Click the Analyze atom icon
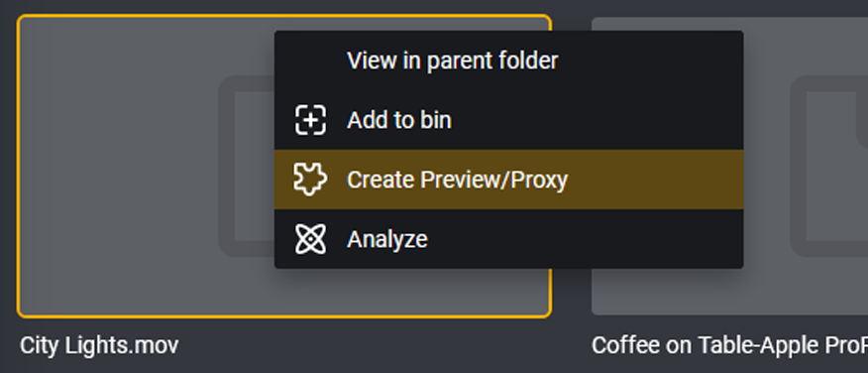 (310, 239)
